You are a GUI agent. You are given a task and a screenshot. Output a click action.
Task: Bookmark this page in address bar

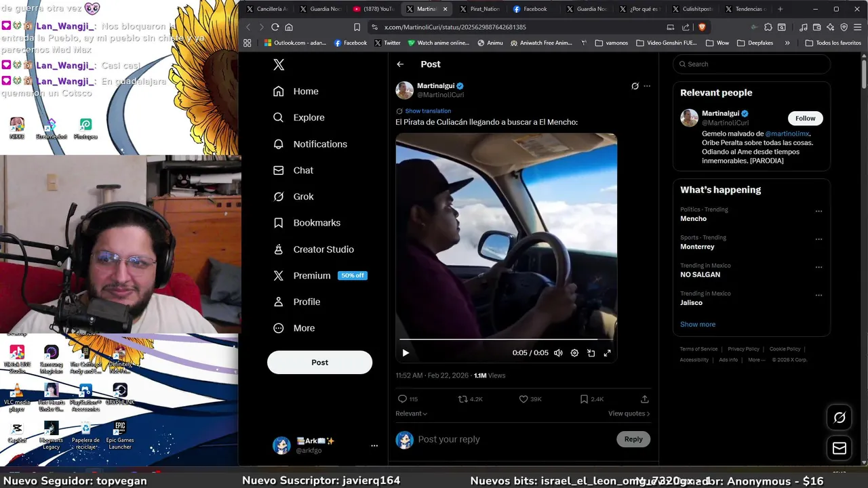[357, 27]
